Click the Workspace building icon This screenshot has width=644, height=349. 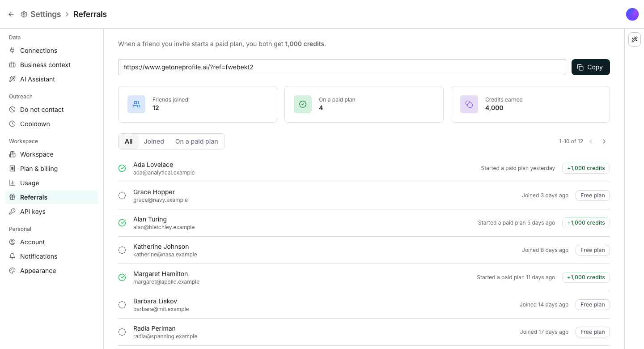pyautogui.click(x=13, y=154)
